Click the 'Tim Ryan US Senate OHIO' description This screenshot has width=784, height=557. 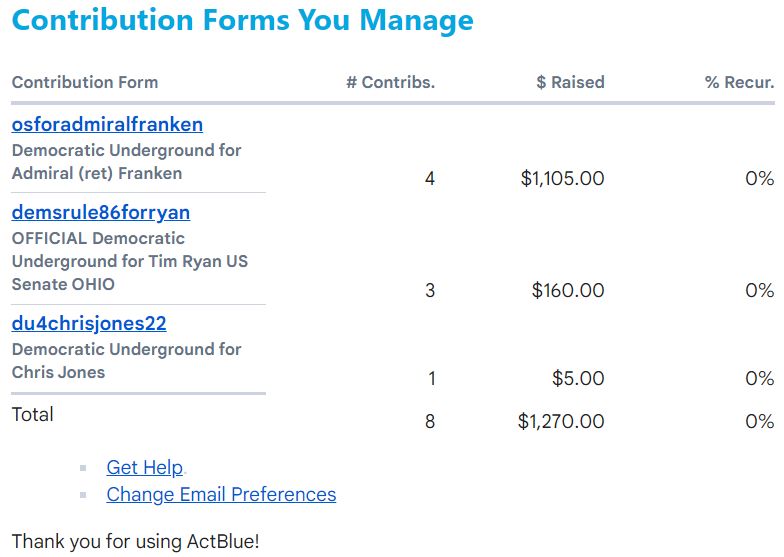click(x=129, y=261)
